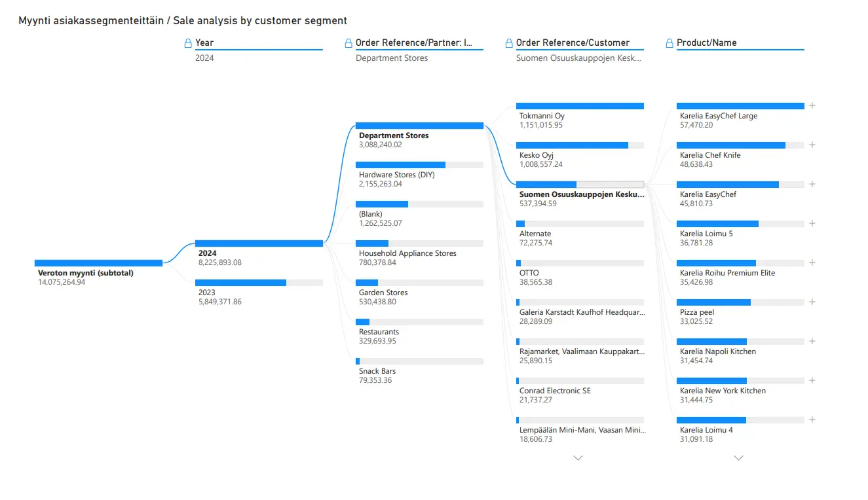Image resolution: width=868 pixels, height=500 pixels.
Task: Click the plus icon beside Pizza peel
Action: pyautogui.click(x=812, y=302)
